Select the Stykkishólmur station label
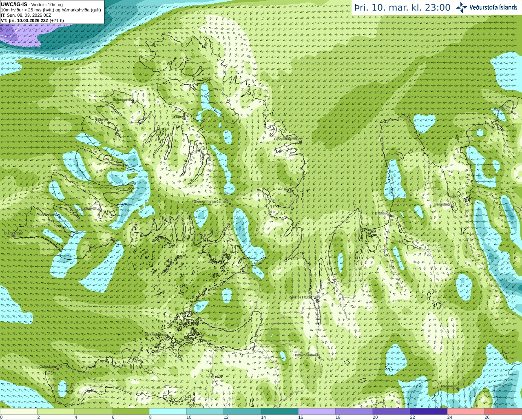 pyautogui.click(x=156, y=334)
